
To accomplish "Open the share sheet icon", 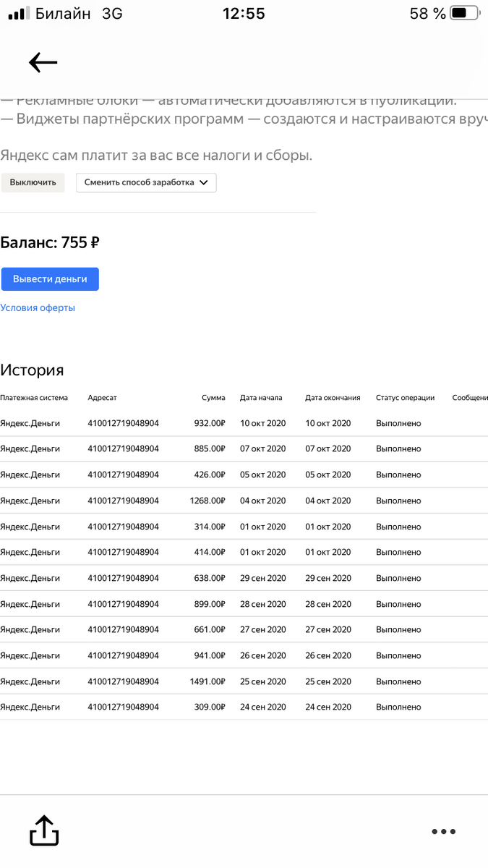I will click(x=44, y=831).
